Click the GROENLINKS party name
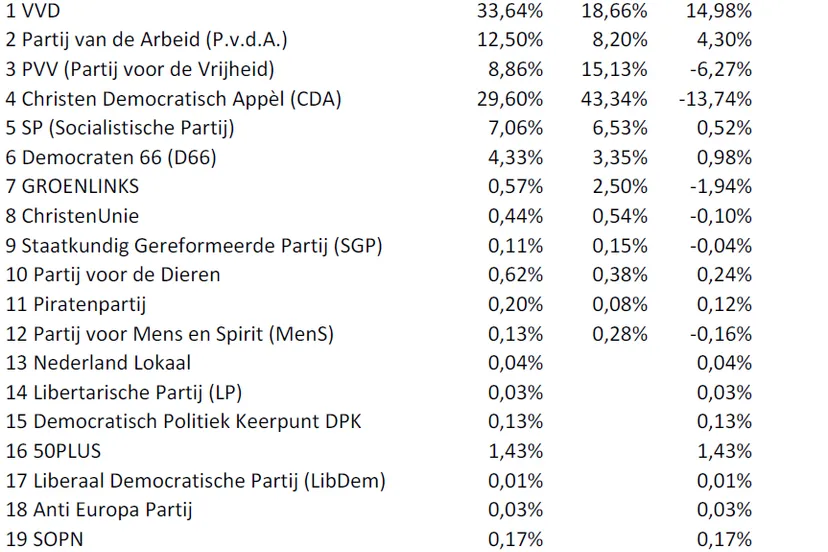The height and width of the screenshot is (552, 828). 86,186
